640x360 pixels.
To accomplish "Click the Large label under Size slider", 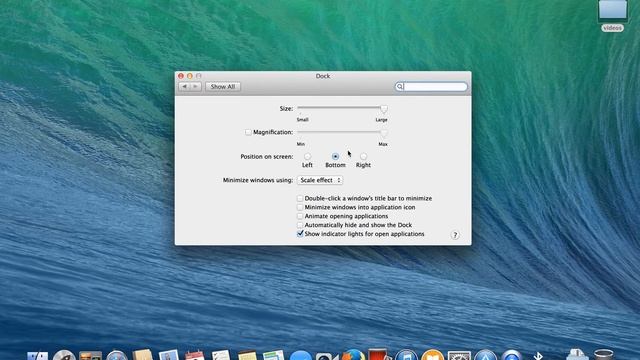I will point(381,120).
